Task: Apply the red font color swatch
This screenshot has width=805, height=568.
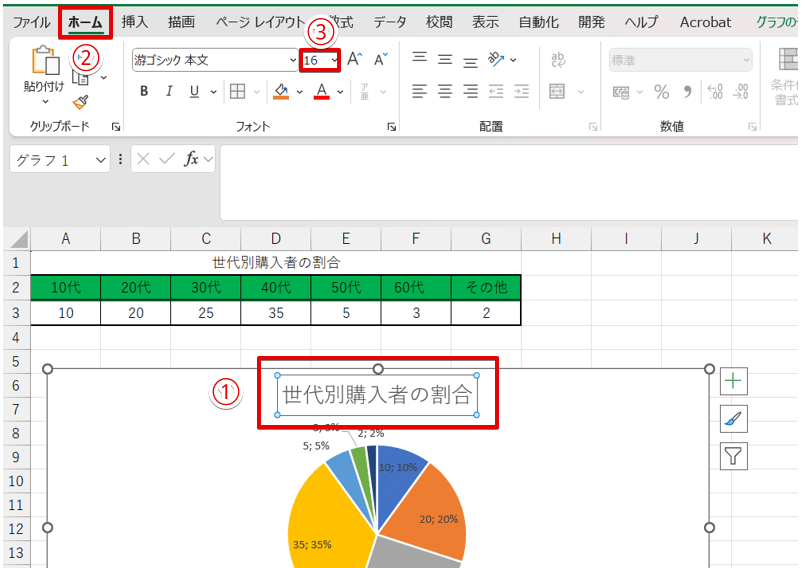Action: pos(321,92)
